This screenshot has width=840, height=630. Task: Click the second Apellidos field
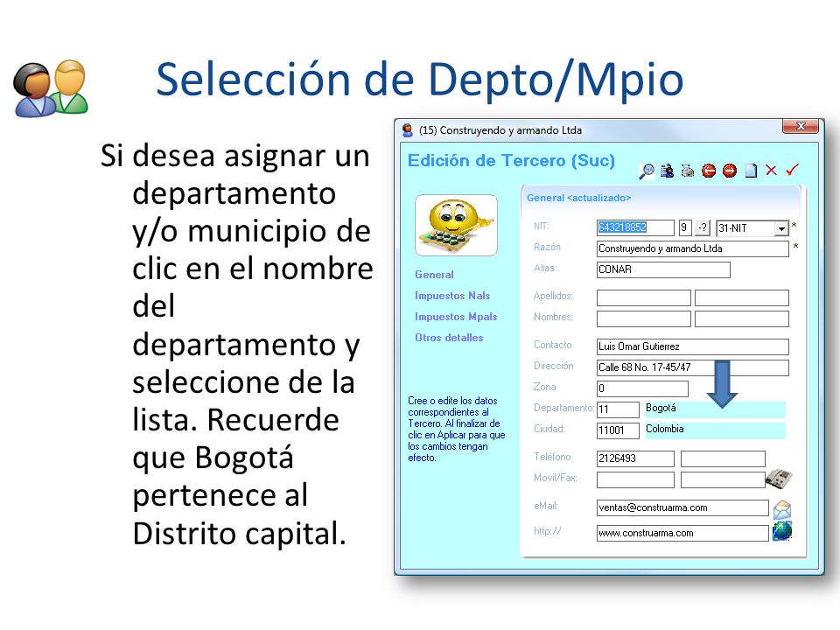(x=741, y=297)
